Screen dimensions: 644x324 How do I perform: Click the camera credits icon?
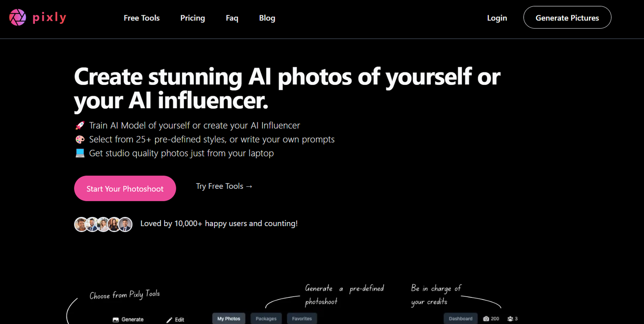pos(486,319)
